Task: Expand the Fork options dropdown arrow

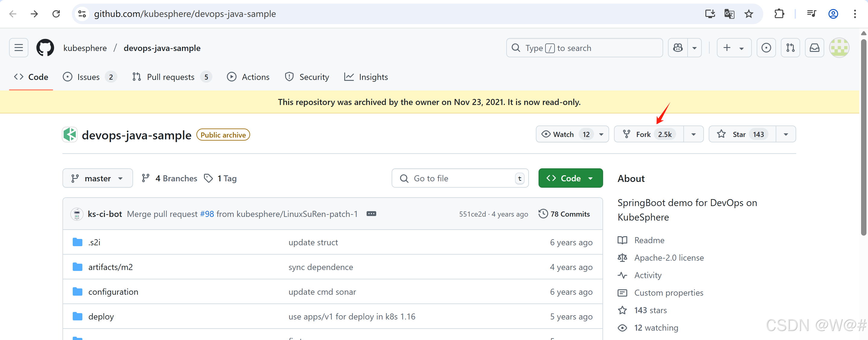Action: (693, 134)
